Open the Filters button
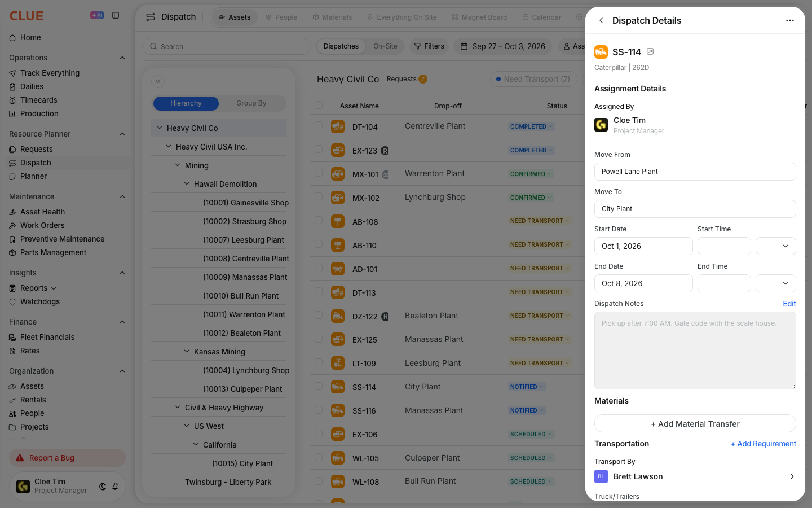The height and width of the screenshot is (508, 812). point(429,46)
